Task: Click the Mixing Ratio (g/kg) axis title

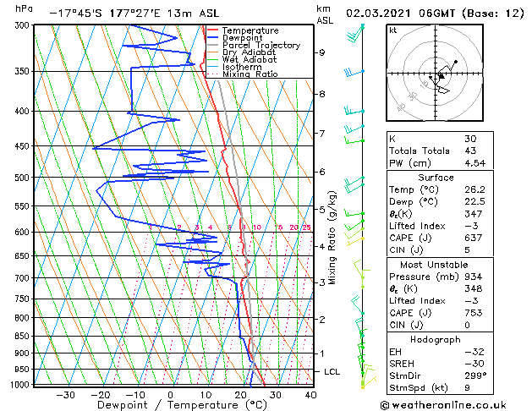Action: [x=332, y=238]
